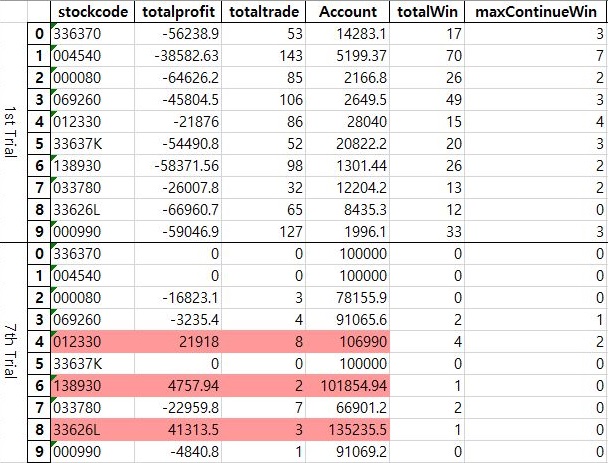Select cell with totalprofit -58371.56
Image resolution: width=608 pixels, height=463 pixels.
tap(178, 166)
